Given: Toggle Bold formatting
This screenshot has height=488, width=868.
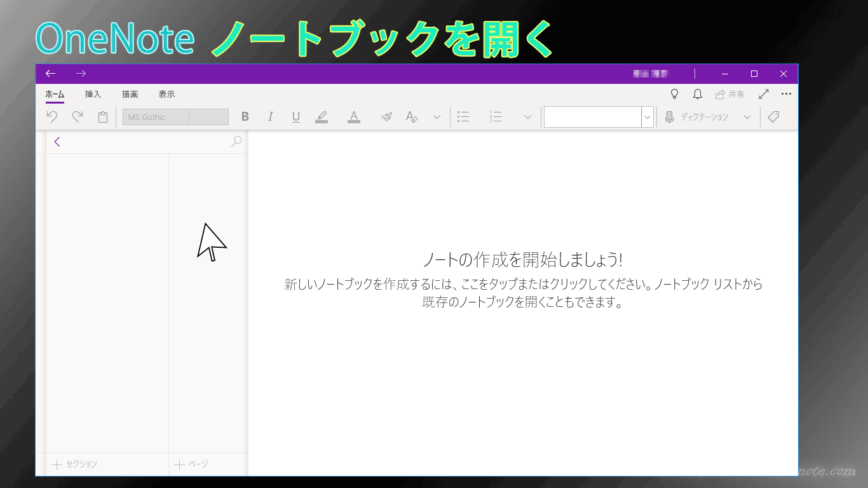Looking at the screenshot, I should point(245,117).
